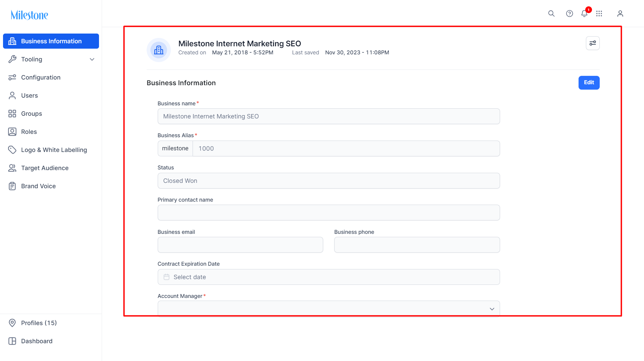Click the Business phone input

[417, 245]
